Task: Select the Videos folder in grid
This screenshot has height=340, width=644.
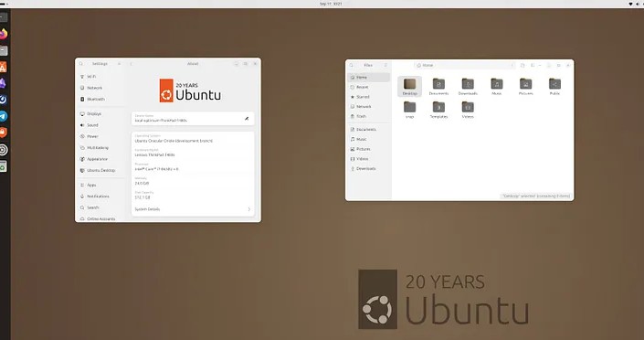Action: [468, 110]
